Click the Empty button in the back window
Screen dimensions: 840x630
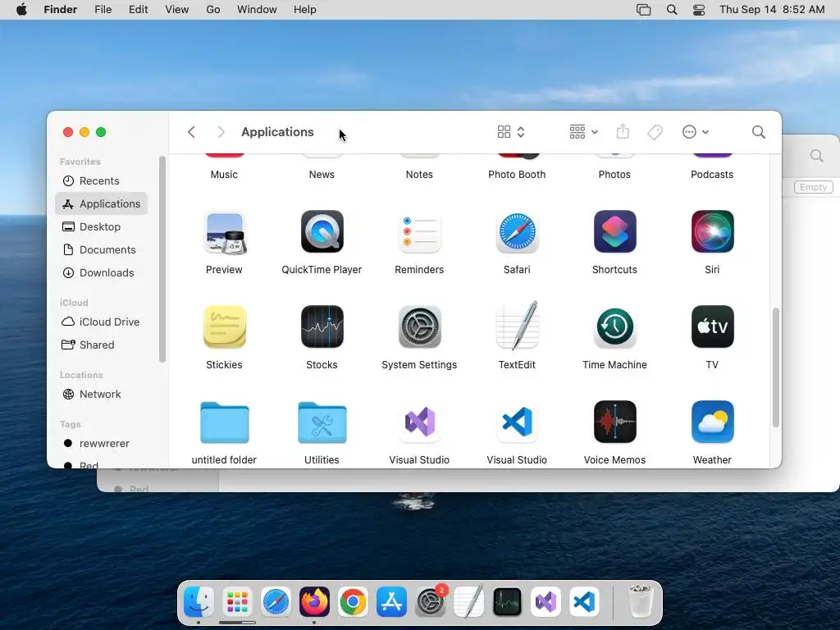pyautogui.click(x=813, y=187)
